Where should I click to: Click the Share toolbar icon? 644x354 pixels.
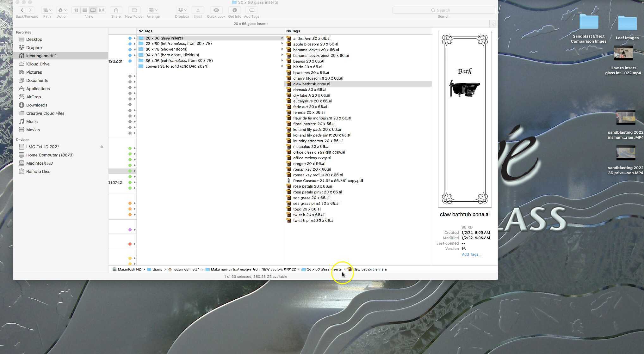(x=116, y=10)
